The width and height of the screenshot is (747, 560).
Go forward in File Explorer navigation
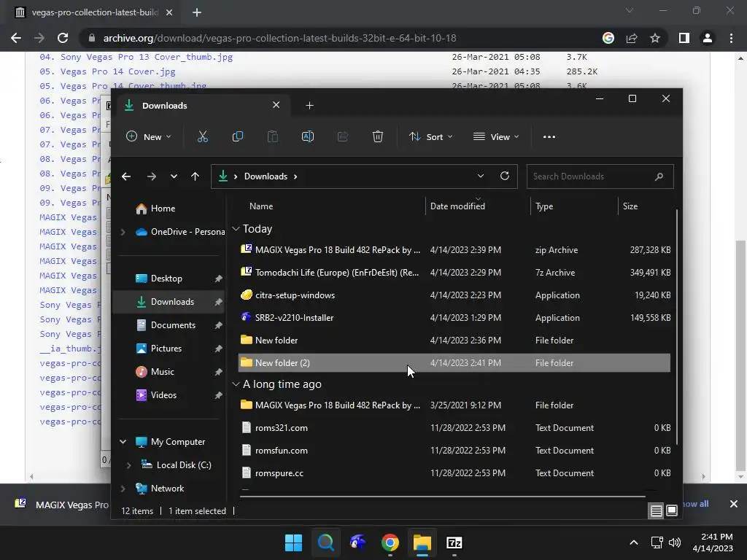coord(152,176)
